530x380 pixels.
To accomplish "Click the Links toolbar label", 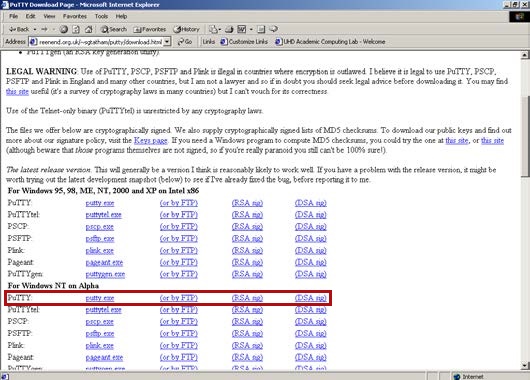I will pos(209,42).
